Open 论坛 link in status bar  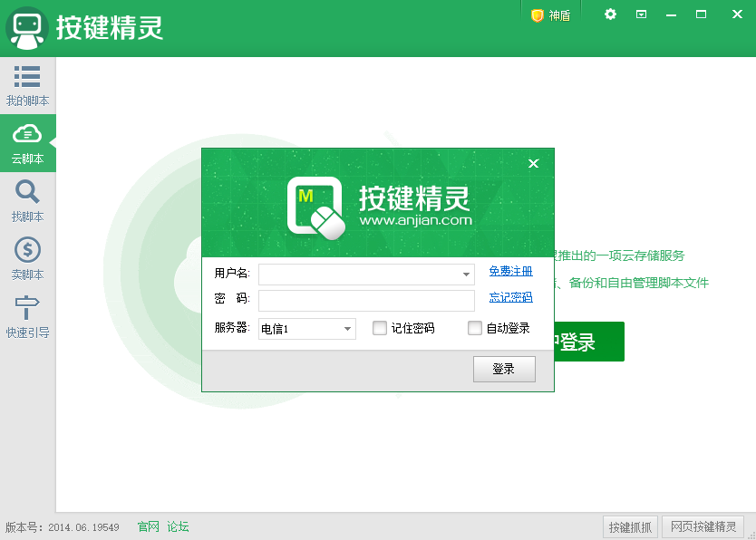pyautogui.click(x=178, y=526)
